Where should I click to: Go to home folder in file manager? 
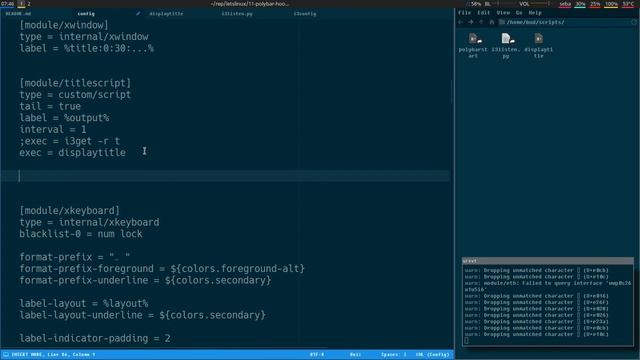491,22
